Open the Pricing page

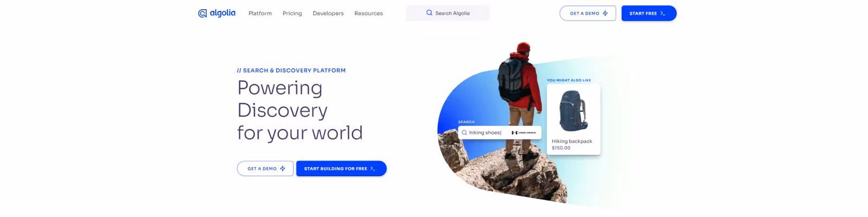point(292,13)
